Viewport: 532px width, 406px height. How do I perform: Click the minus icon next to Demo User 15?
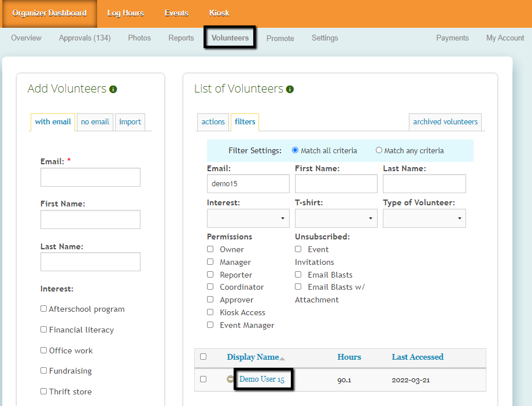click(230, 379)
